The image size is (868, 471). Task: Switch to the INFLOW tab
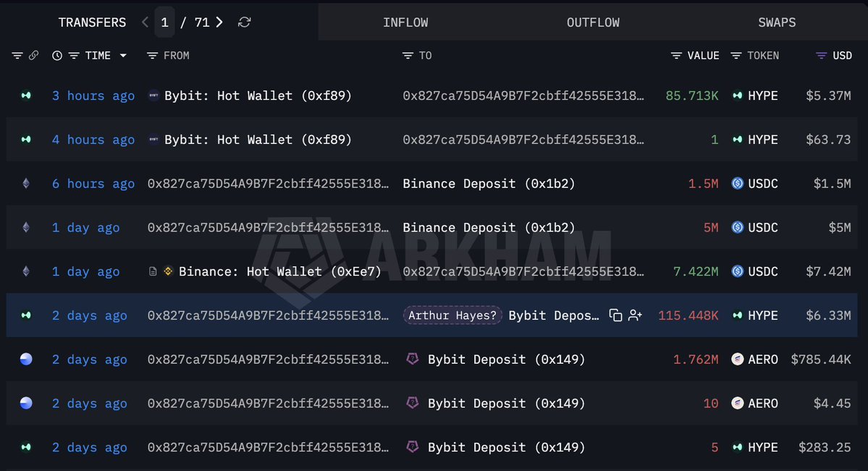pos(405,22)
